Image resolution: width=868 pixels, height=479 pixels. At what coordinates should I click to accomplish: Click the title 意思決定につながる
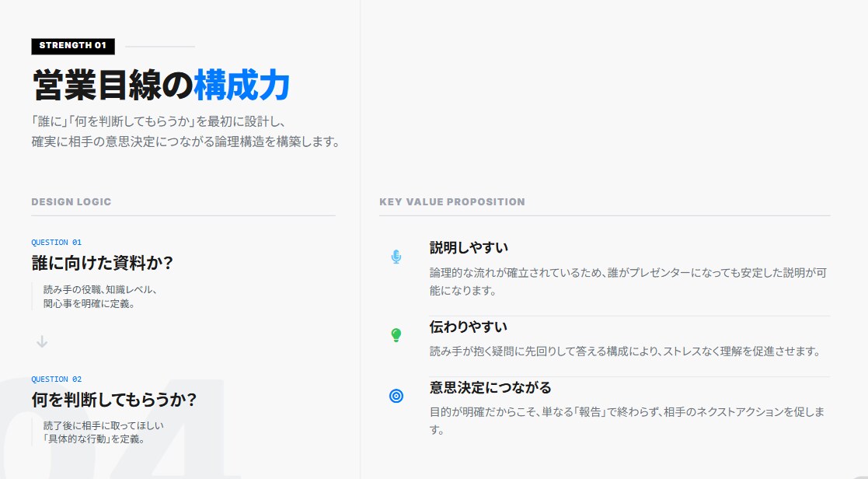pyautogui.click(x=490, y=387)
